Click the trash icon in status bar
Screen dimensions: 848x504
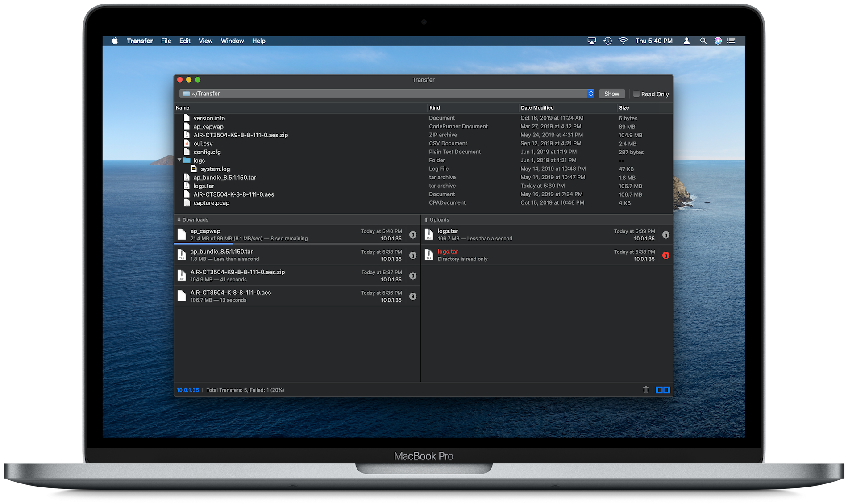coord(646,390)
